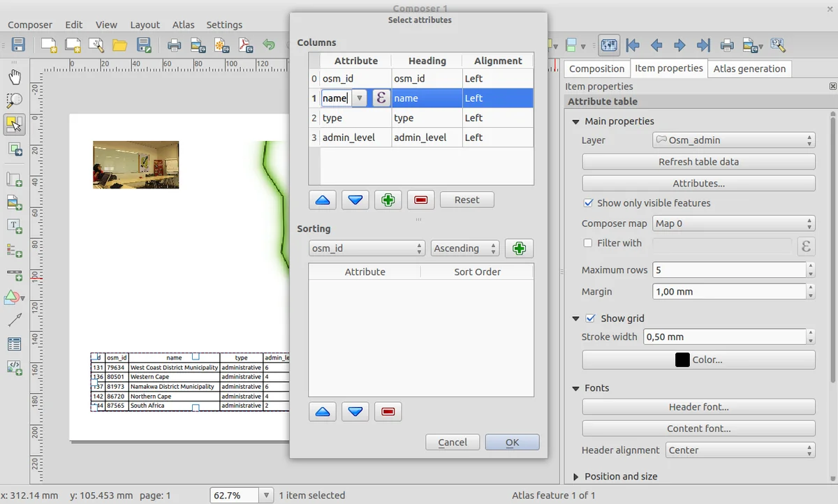Click the print composer icon

tap(174, 46)
